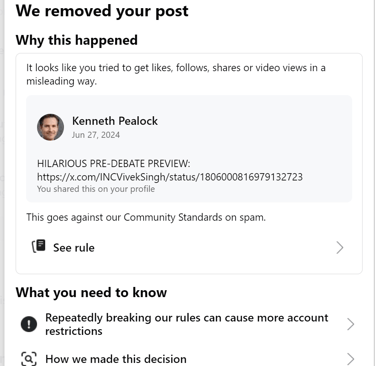Expand How we made this decision chevron

pyautogui.click(x=350, y=359)
